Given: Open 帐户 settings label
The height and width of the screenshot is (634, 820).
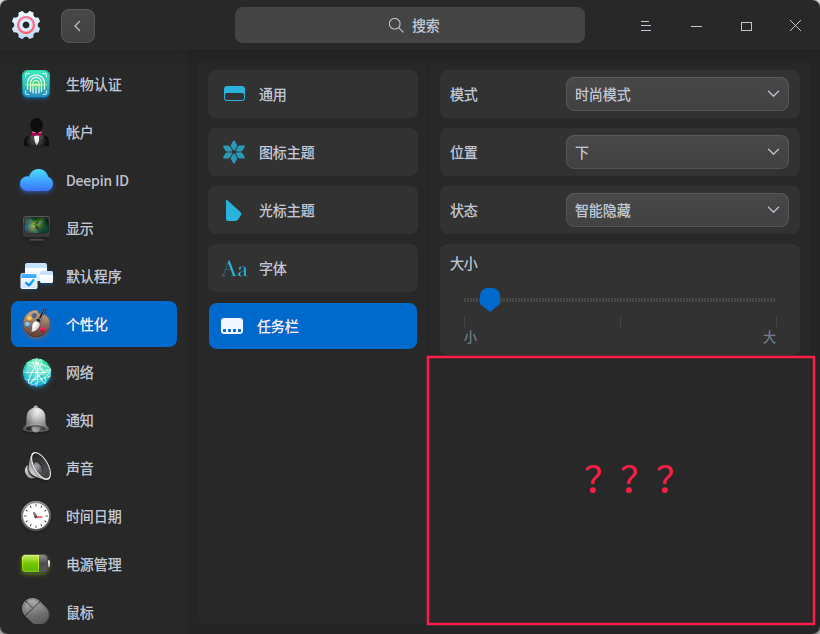Looking at the screenshot, I should pos(79,132).
